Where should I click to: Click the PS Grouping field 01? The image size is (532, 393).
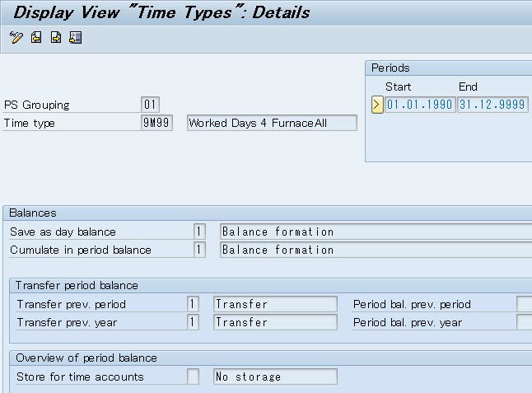[x=150, y=105]
